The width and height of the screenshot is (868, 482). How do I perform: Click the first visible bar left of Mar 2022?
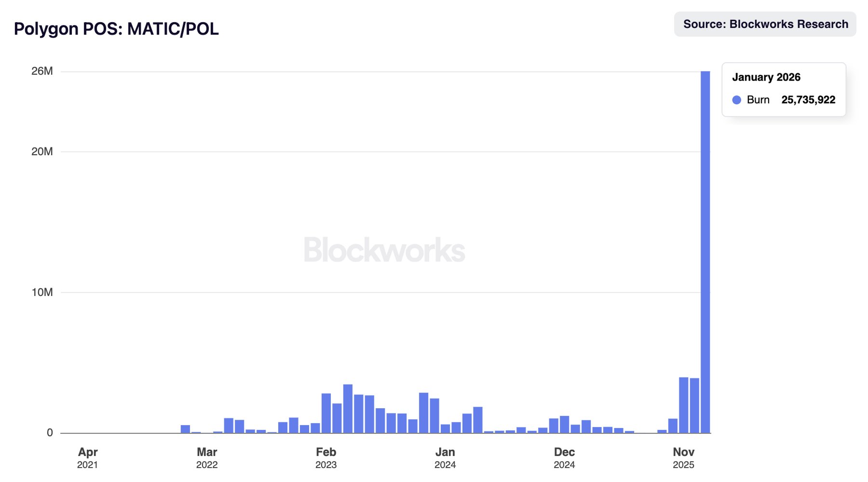click(x=185, y=429)
